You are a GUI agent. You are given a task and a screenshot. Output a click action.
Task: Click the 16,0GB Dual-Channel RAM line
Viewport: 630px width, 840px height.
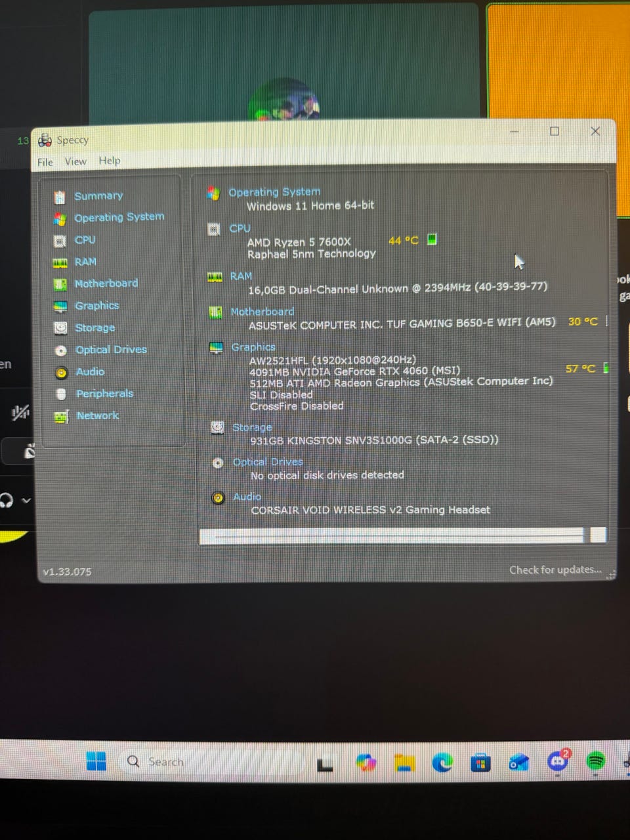397,288
